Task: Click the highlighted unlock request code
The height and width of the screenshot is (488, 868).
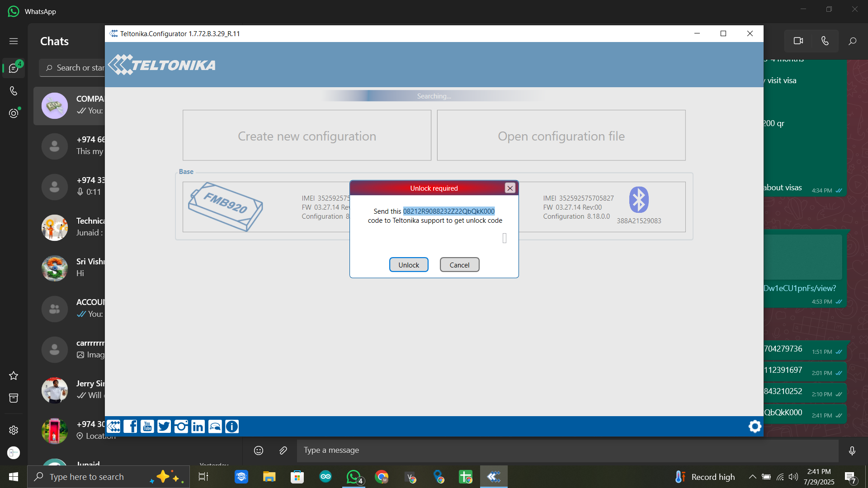Action: coord(449,211)
